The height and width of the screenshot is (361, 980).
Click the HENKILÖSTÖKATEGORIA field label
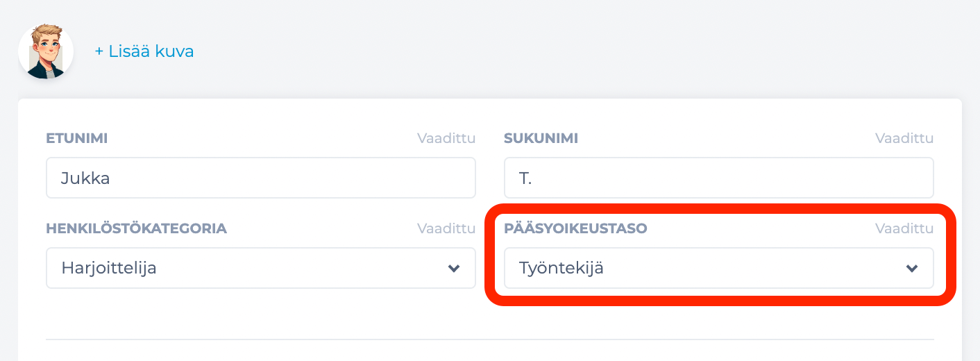tap(137, 228)
